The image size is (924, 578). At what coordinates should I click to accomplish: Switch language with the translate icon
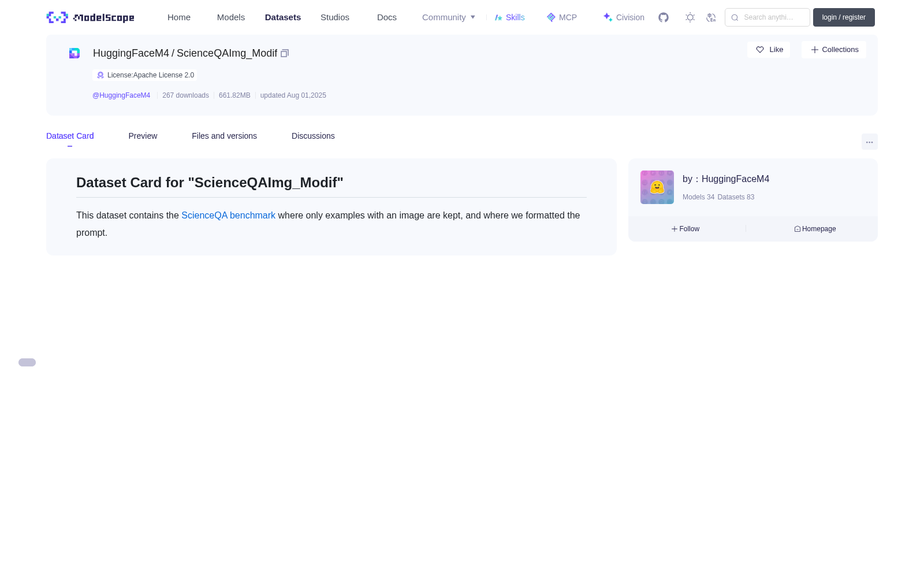click(711, 17)
